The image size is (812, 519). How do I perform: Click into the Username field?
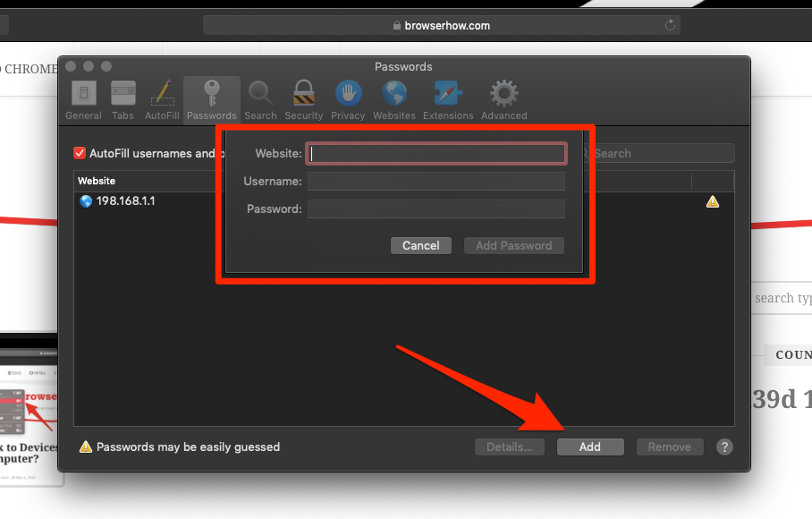click(436, 182)
